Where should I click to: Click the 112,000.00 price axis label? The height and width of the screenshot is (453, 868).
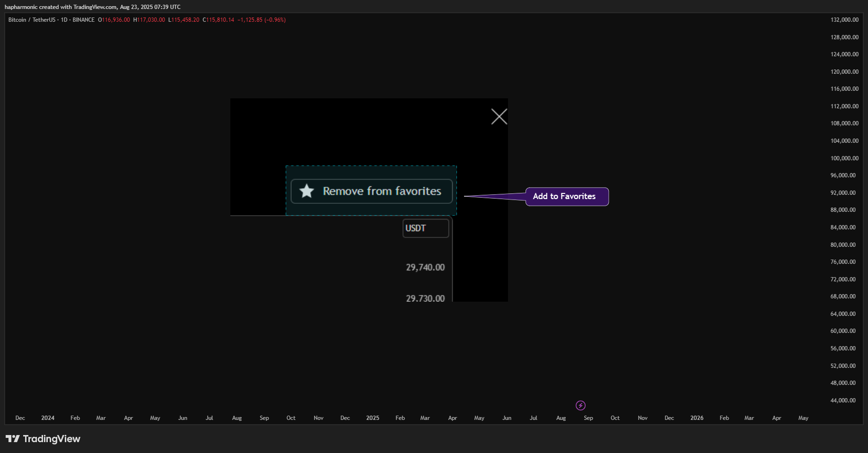844,106
